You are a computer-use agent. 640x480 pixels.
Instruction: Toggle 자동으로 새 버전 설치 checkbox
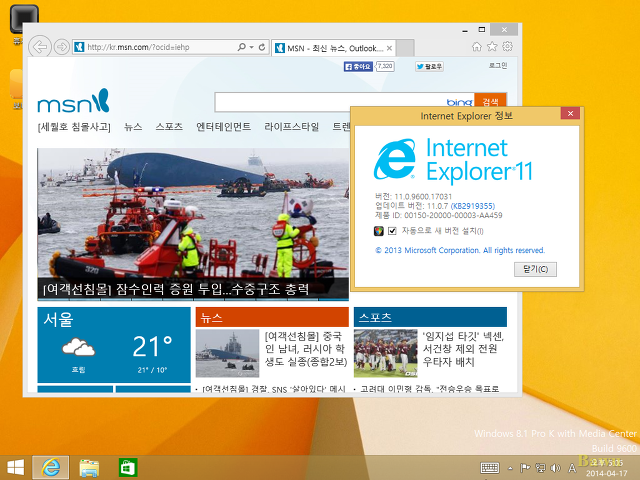[x=392, y=231]
